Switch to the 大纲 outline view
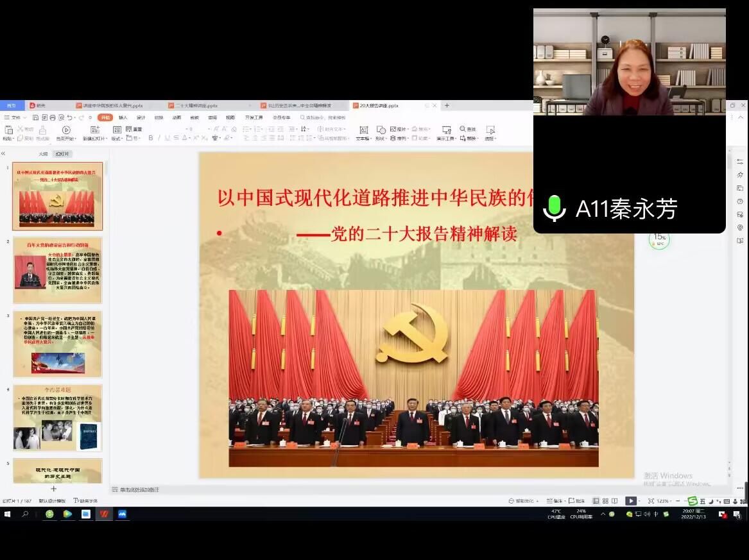The image size is (749, 560). tap(43, 154)
